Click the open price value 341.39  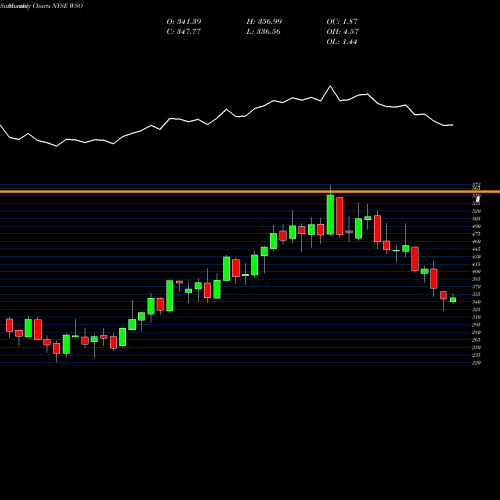[188, 22]
